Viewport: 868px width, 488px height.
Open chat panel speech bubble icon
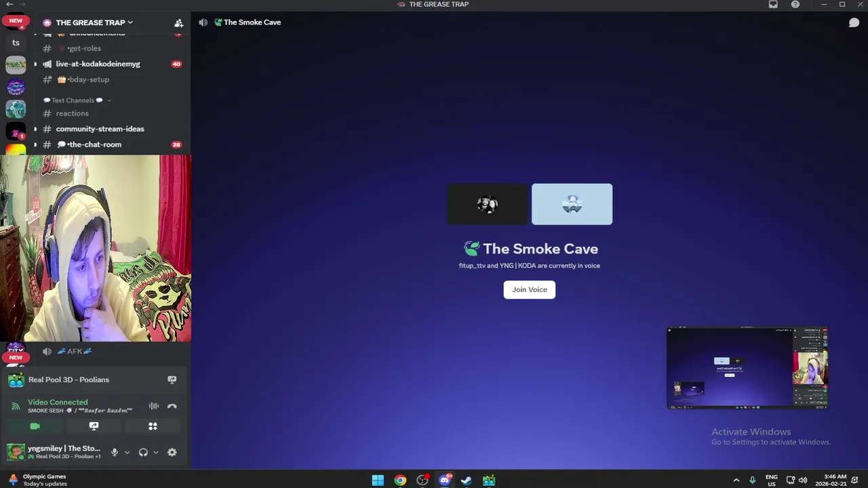coord(854,22)
